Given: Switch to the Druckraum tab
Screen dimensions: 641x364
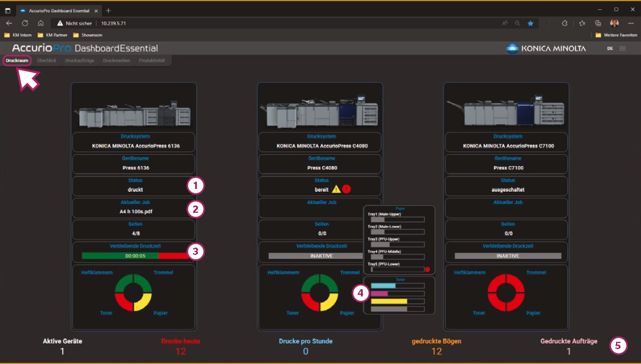Looking at the screenshot, I should pos(17,60).
